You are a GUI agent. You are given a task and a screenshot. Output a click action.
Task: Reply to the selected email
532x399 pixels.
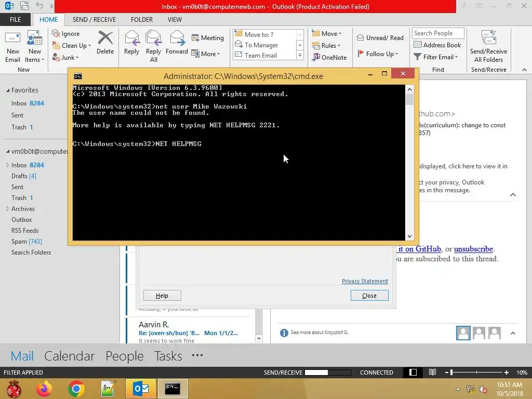pos(131,43)
